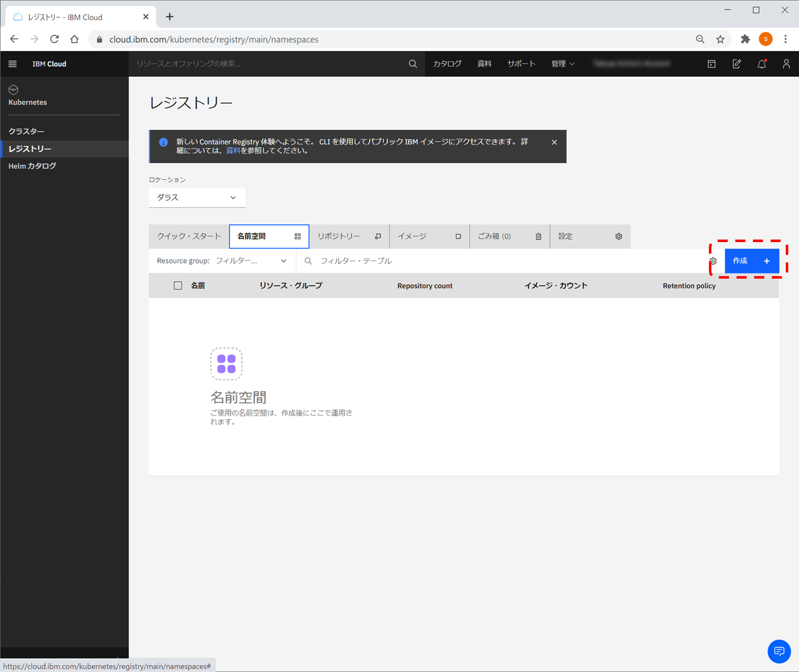Image resolution: width=799 pixels, height=672 pixels.
Task: Sort by the 名前 column header
Action: tap(198, 286)
